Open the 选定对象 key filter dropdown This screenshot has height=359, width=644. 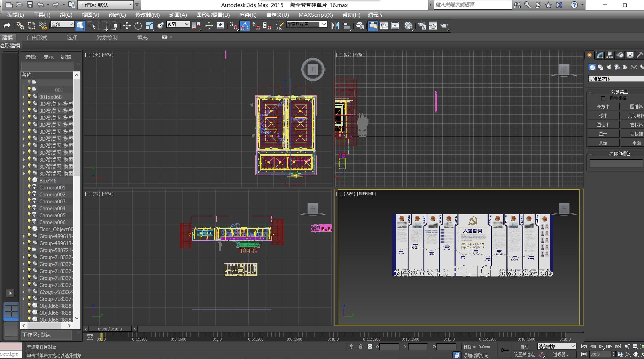click(x=557, y=346)
